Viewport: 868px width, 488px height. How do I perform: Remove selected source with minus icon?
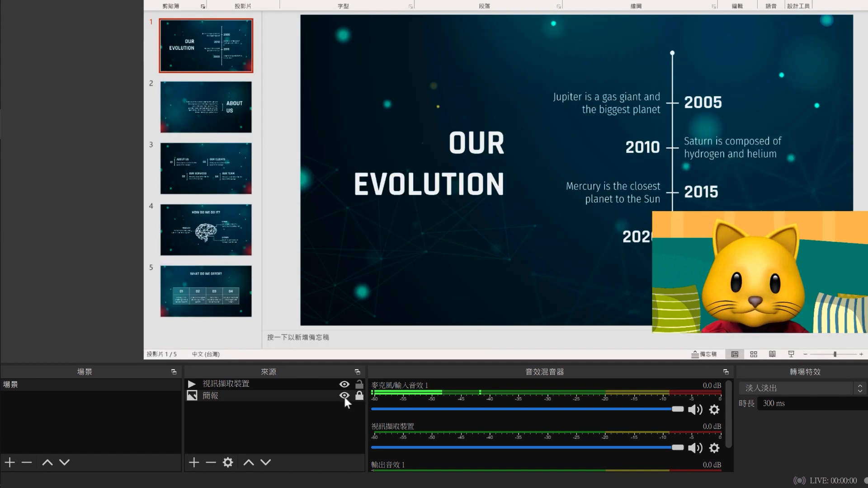(211, 462)
